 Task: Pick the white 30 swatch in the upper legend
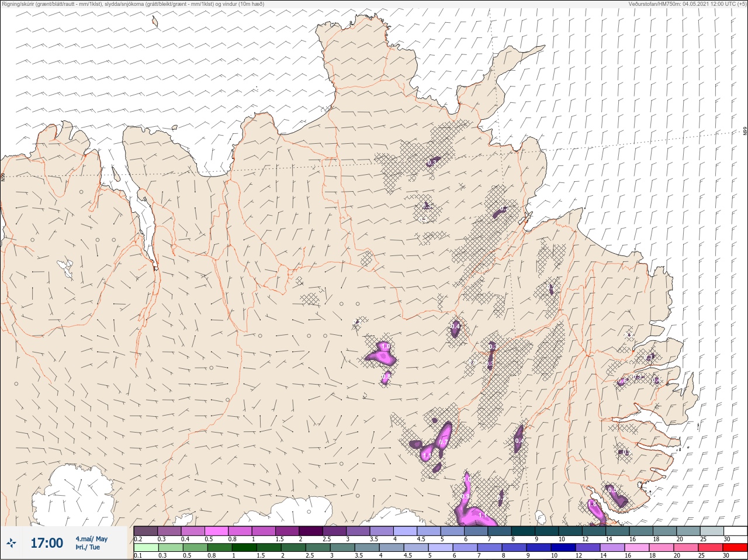pyautogui.click(x=735, y=531)
